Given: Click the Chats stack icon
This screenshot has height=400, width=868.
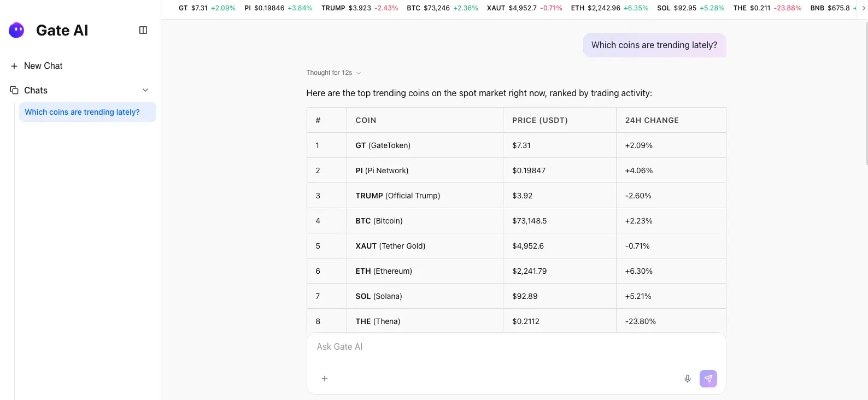Looking at the screenshot, I should [x=14, y=90].
